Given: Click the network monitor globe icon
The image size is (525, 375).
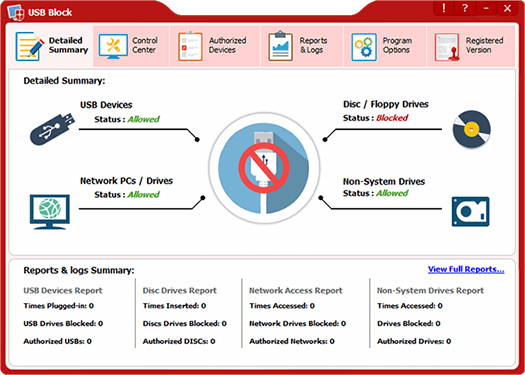Looking at the screenshot, I should (x=50, y=212).
